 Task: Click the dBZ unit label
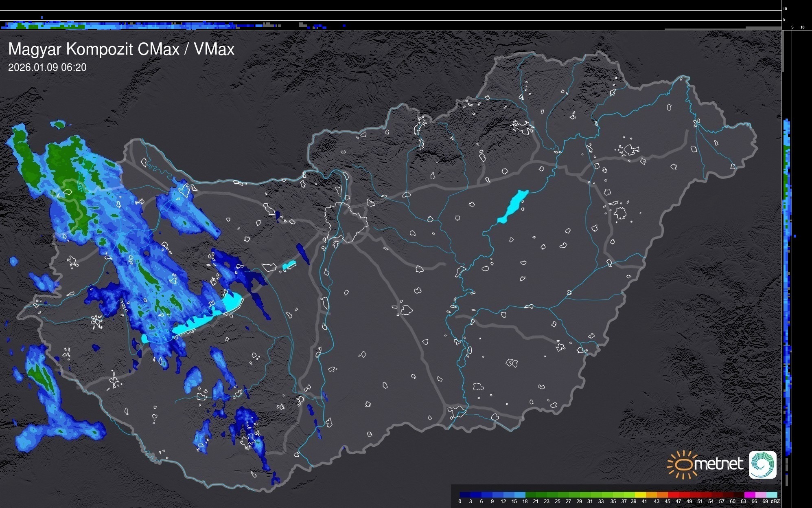click(775, 501)
